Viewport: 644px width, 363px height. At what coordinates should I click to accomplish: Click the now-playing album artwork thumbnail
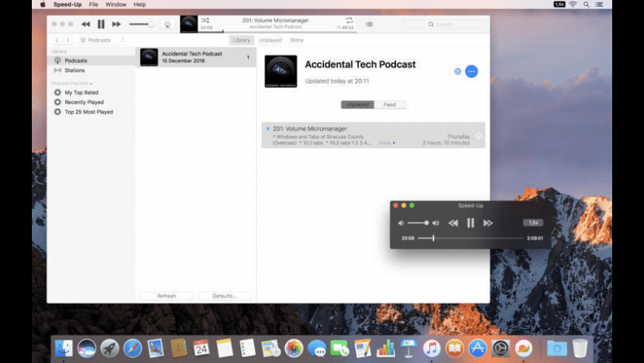click(x=189, y=24)
